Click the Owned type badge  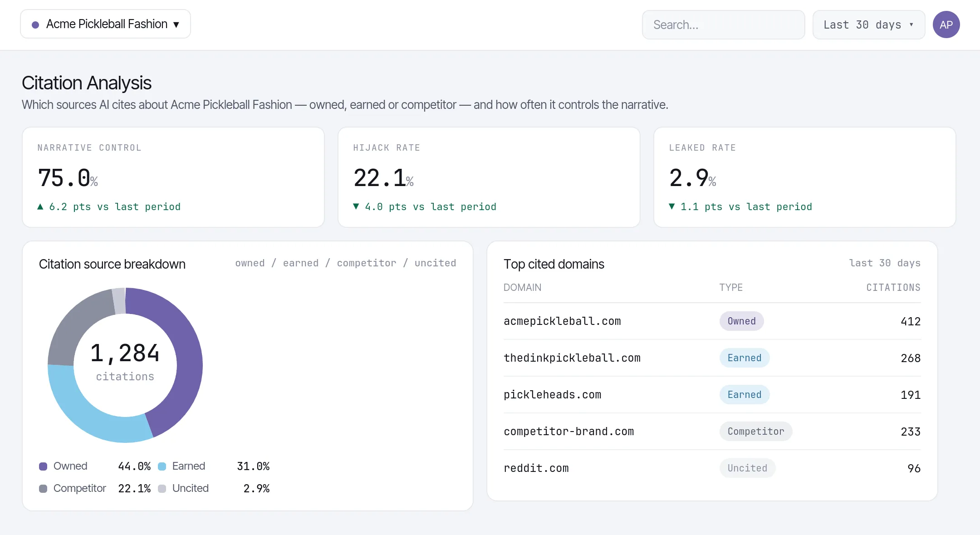point(741,321)
